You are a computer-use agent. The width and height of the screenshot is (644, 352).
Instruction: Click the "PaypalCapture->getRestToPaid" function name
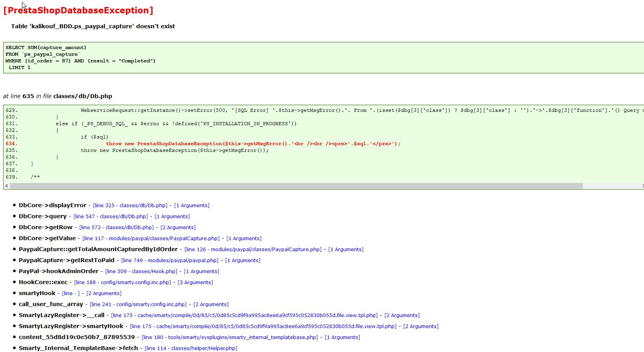click(x=67, y=260)
